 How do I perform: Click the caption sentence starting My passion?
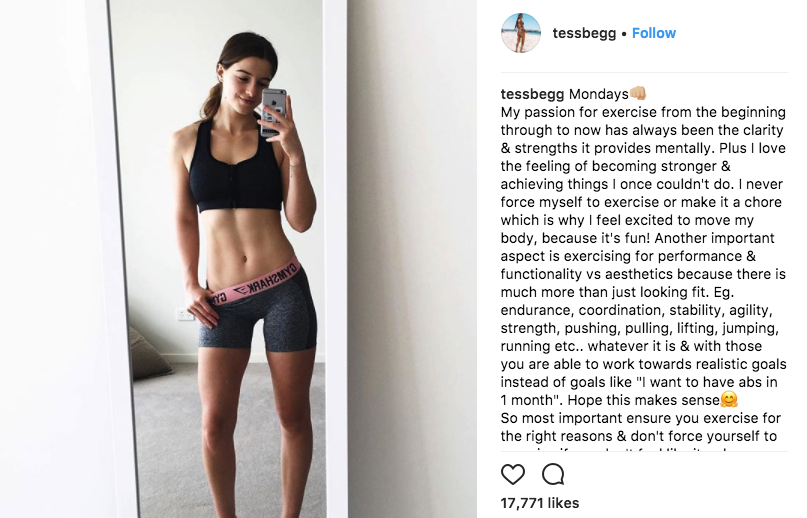[643, 130]
